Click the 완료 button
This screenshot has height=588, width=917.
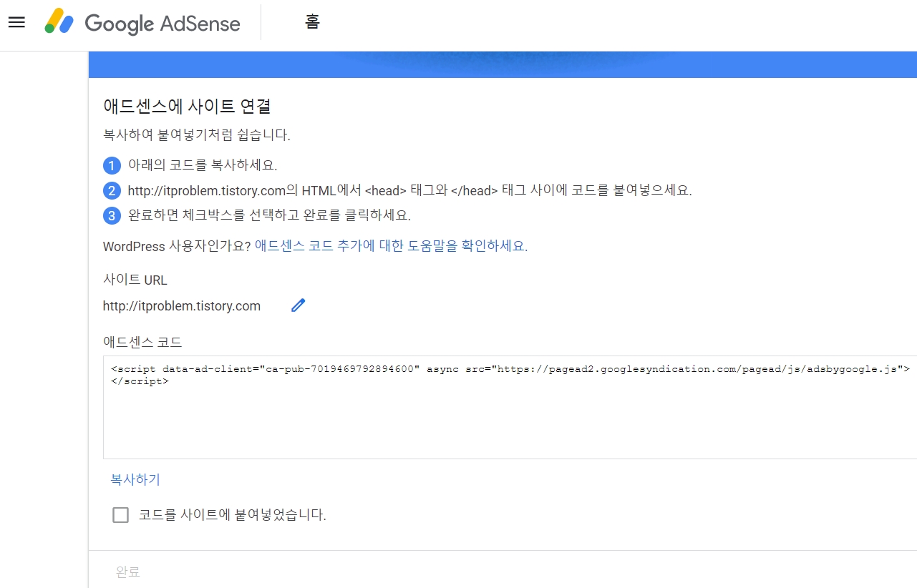coord(128,572)
